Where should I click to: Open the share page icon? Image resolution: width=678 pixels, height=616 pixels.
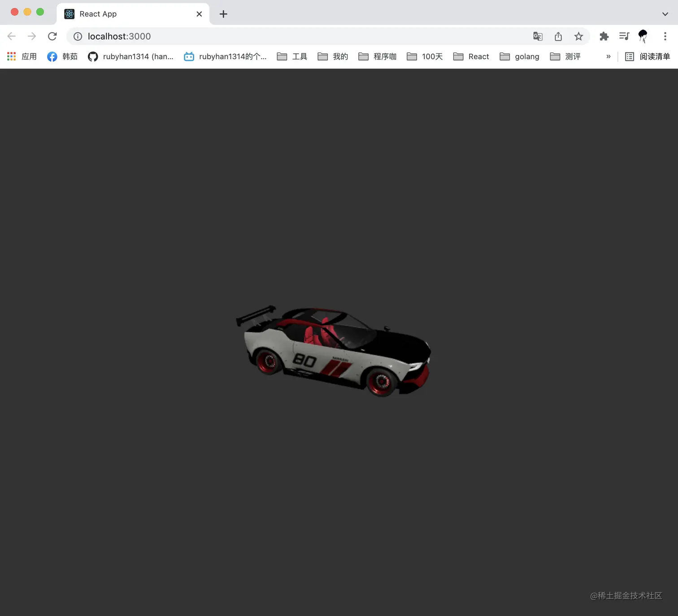tap(558, 36)
